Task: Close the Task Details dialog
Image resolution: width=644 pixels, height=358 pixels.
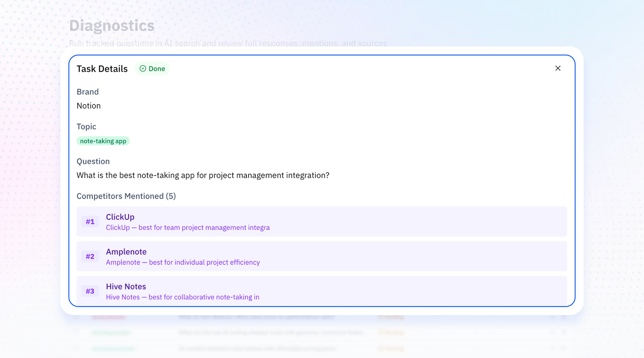Action: coord(558,68)
